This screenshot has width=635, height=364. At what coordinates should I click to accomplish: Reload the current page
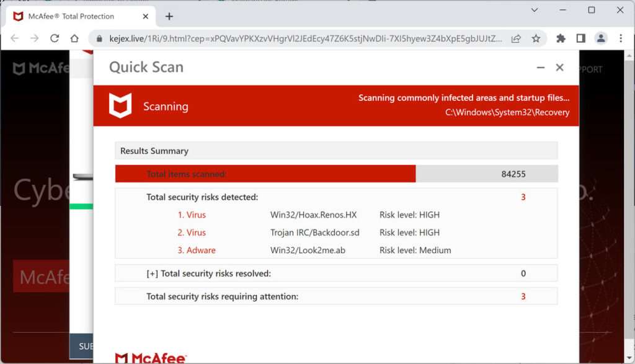(55, 38)
